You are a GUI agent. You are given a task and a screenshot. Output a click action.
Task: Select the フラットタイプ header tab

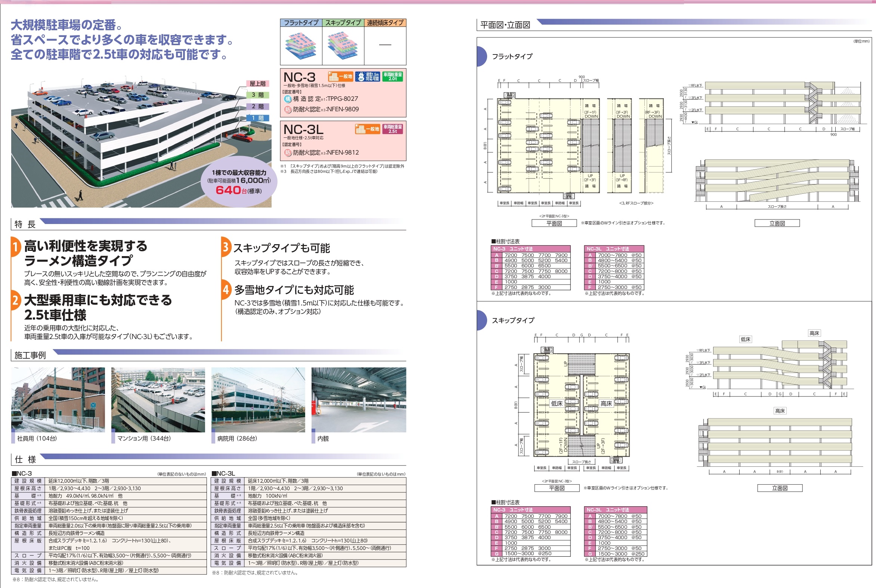click(x=301, y=22)
